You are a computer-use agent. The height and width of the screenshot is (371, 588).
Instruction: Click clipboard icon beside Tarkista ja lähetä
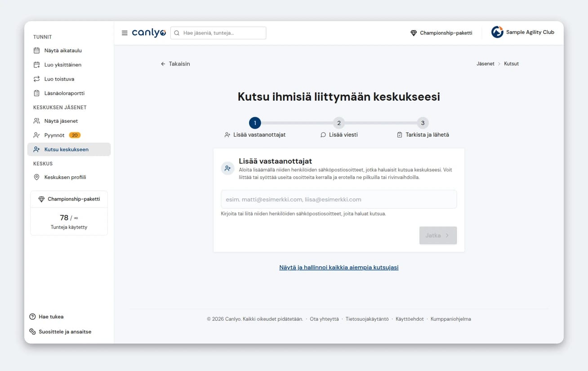400,134
